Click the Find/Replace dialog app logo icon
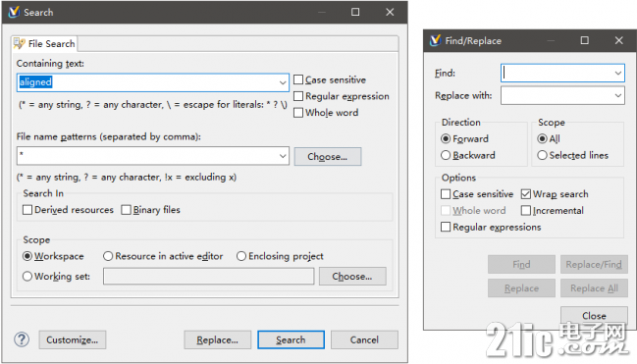This screenshot has width=637, height=364. tap(435, 40)
